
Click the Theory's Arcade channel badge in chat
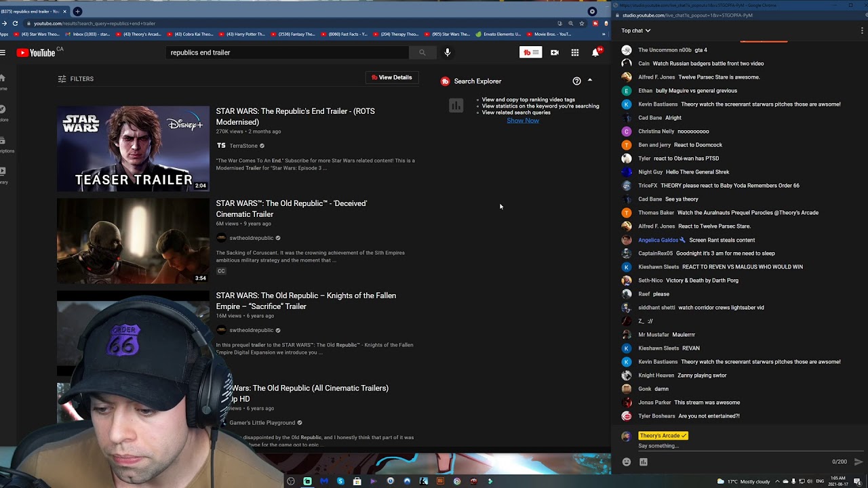[x=663, y=436]
